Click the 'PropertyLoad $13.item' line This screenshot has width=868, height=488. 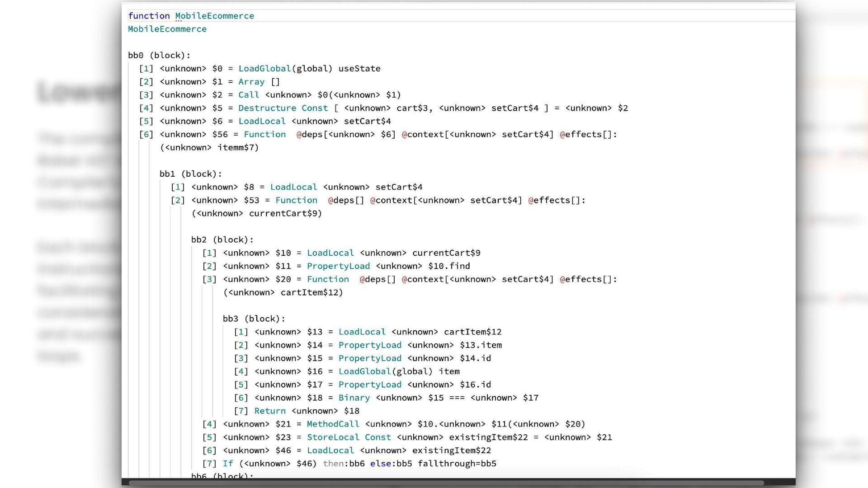(x=368, y=345)
